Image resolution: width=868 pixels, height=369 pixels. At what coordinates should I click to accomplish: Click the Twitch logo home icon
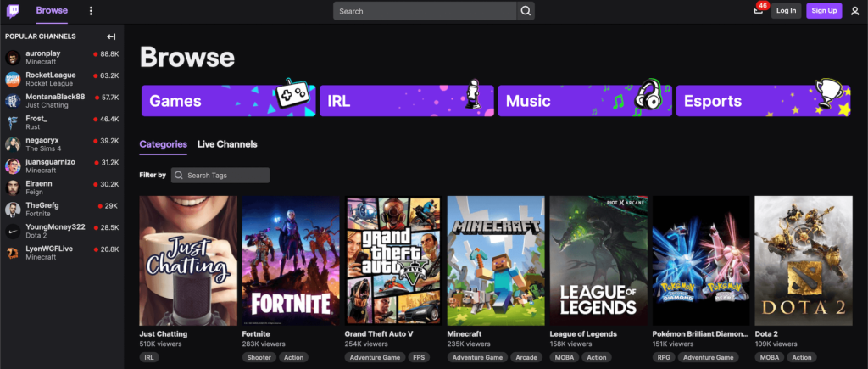pos(14,10)
